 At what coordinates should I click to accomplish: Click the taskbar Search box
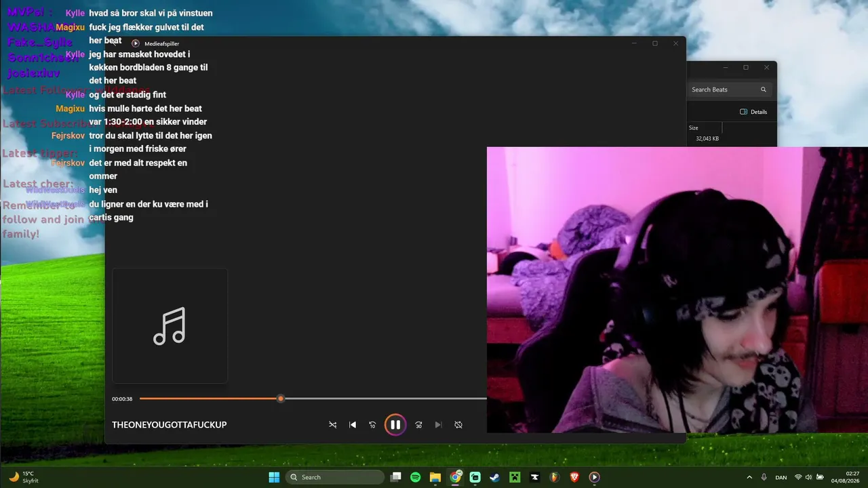(335, 477)
